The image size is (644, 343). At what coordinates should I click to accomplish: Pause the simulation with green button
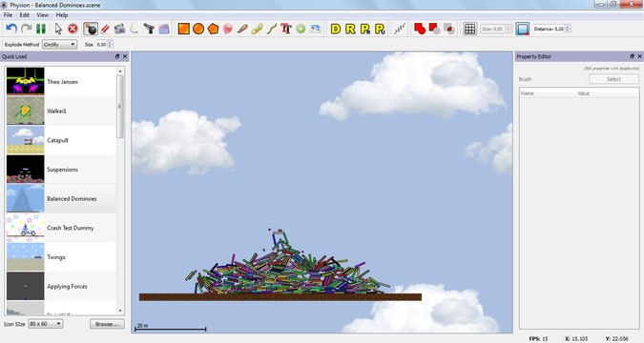41,29
